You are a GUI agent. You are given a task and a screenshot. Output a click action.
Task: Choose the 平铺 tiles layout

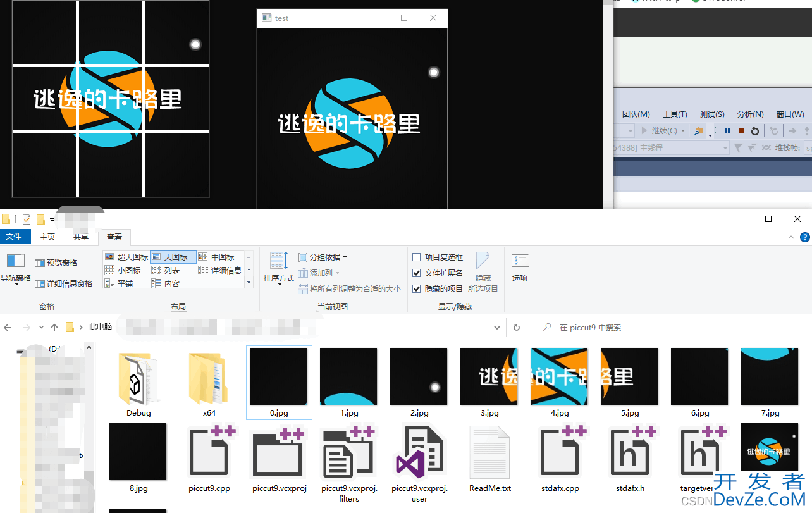[x=119, y=283]
